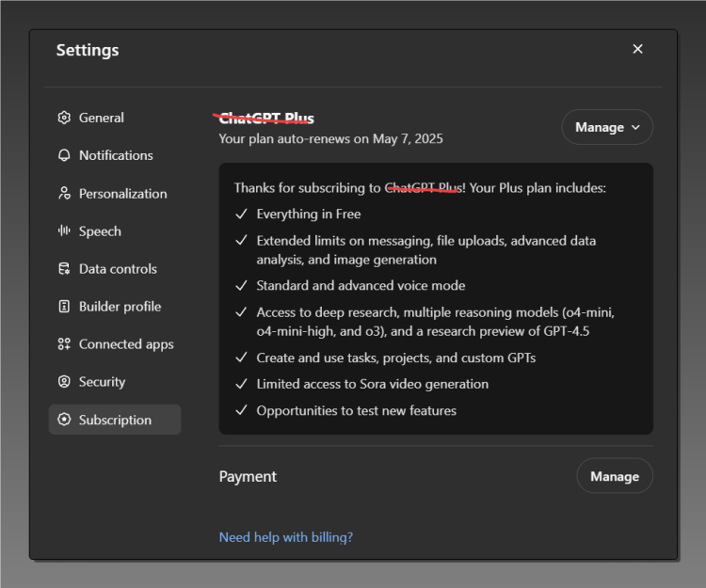This screenshot has width=706, height=588.
Task: Expand the plan Manage dropdown
Action: (x=607, y=127)
